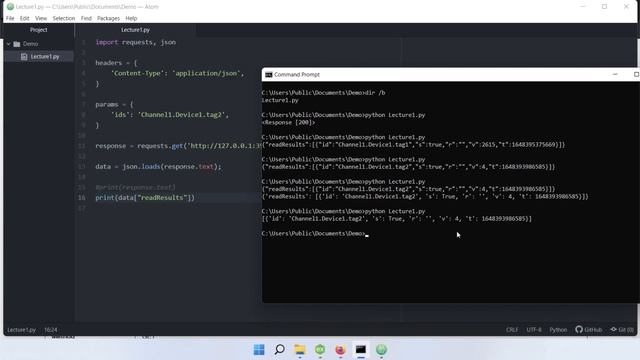Maximize the Atom window
This screenshot has height=360, width=640.
click(604, 7)
